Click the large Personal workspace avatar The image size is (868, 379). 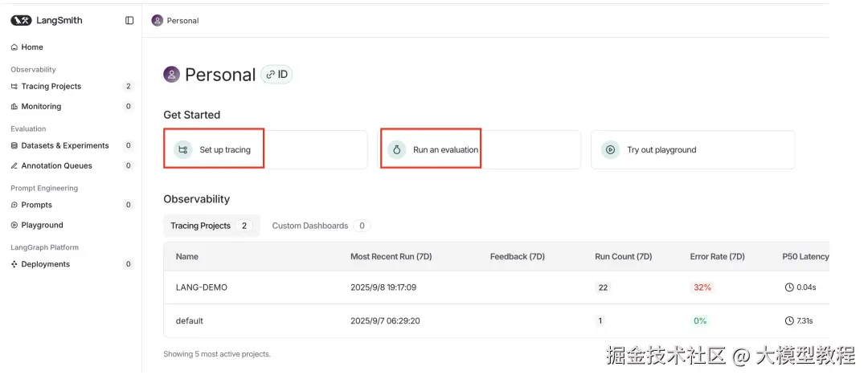[172, 74]
